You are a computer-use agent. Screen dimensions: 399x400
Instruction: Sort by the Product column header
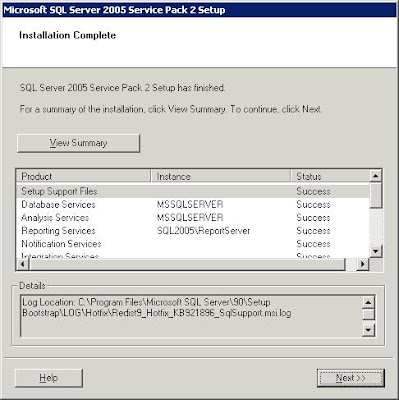pos(83,176)
